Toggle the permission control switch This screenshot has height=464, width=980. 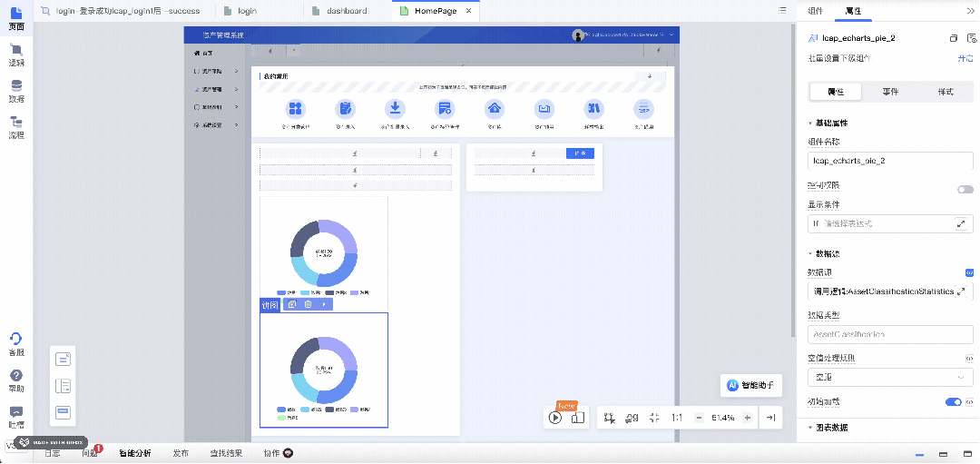[965, 190]
